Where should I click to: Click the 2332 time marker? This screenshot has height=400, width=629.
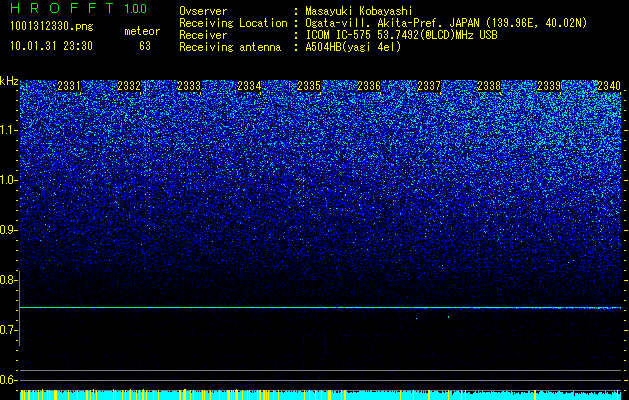pos(129,86)
